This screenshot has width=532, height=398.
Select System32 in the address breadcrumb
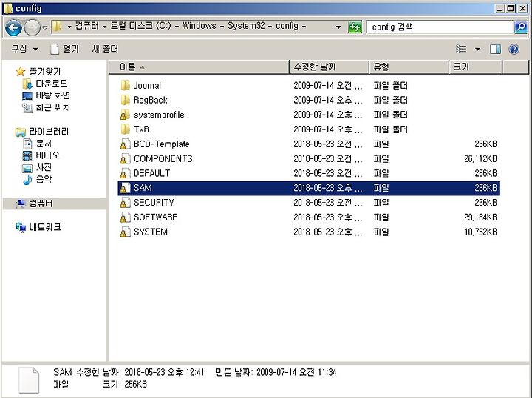(246, 26)
